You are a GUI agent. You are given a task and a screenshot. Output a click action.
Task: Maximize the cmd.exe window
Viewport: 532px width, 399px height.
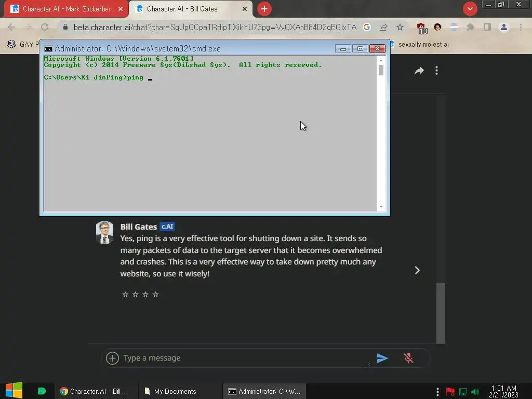360,49
